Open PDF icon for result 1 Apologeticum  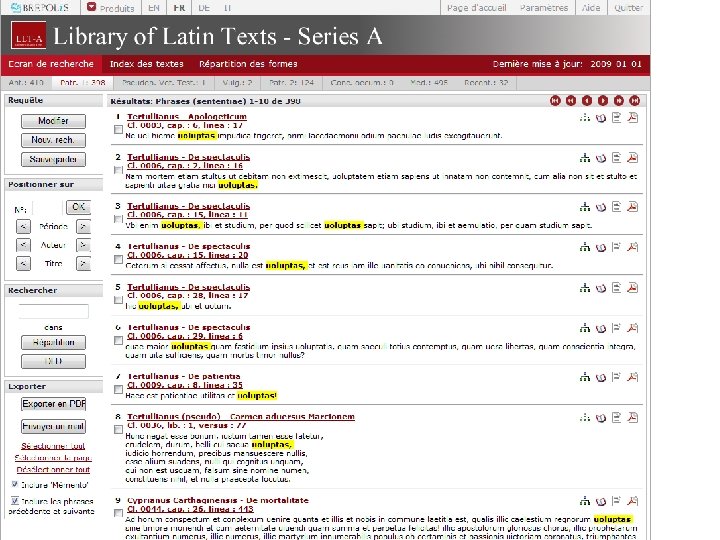coord(633,118)
